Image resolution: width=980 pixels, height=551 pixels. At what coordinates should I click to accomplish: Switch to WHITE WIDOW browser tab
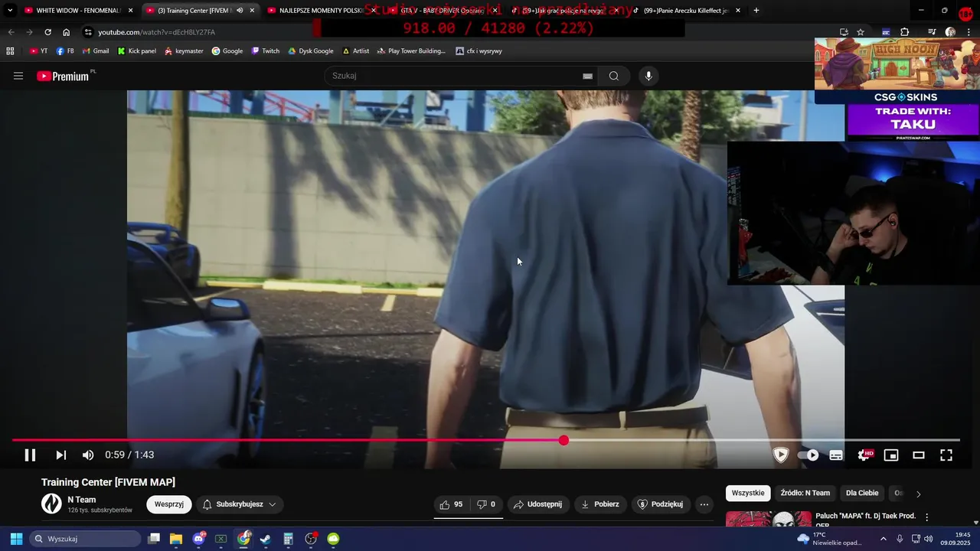80,11
